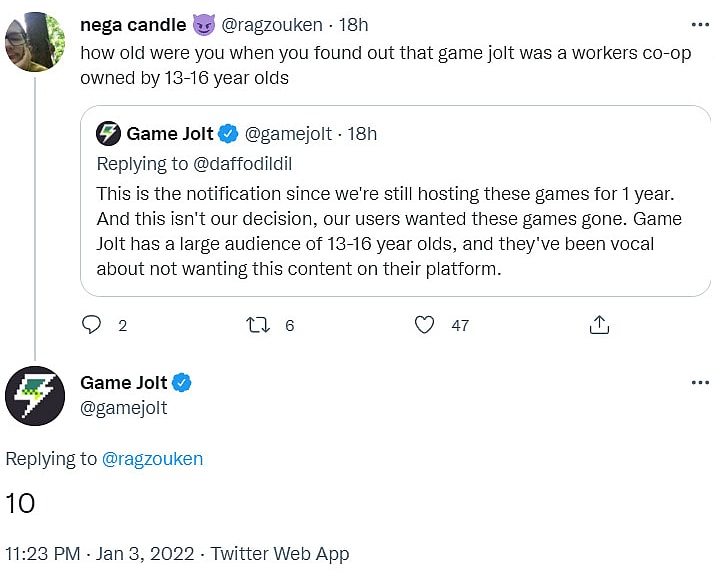715x571 pixels.
Task: Open more options on Game Jolt's reply
Action: [700, 383]
